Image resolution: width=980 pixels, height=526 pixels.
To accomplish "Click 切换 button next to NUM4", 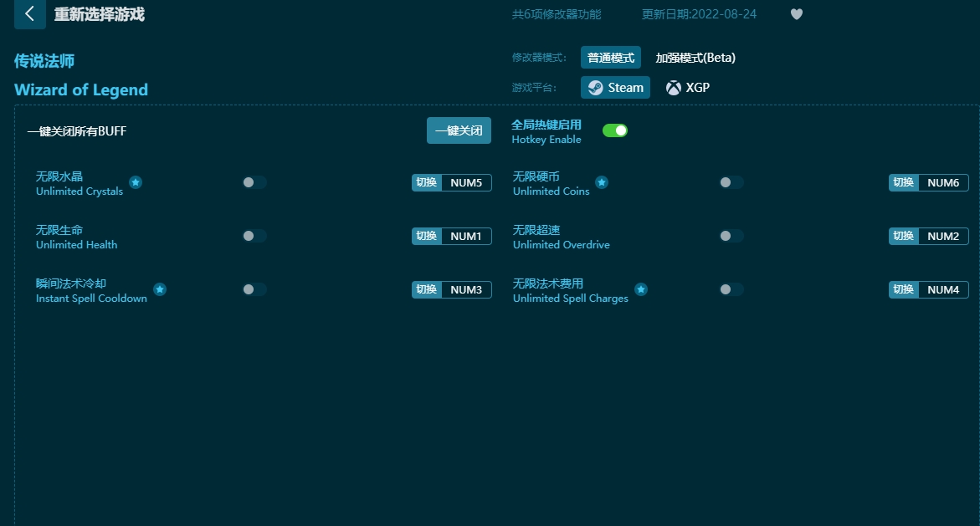I will click(x=904, y=290).
